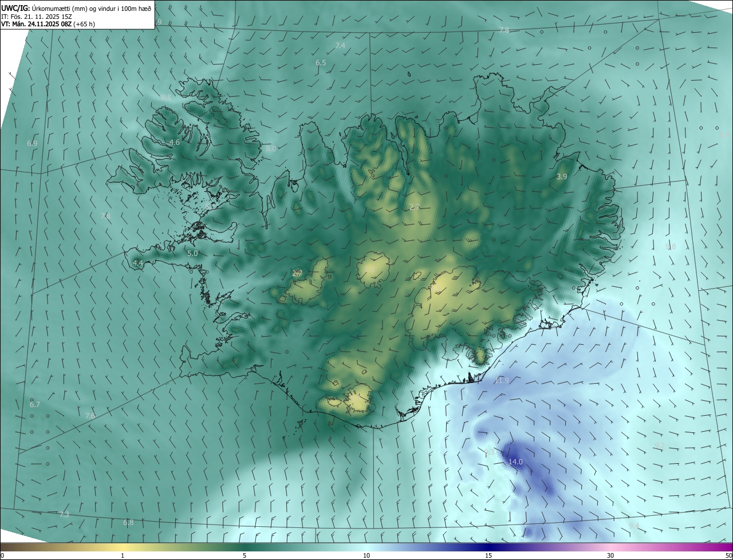Click the 6.5 value label

point(321,62)
